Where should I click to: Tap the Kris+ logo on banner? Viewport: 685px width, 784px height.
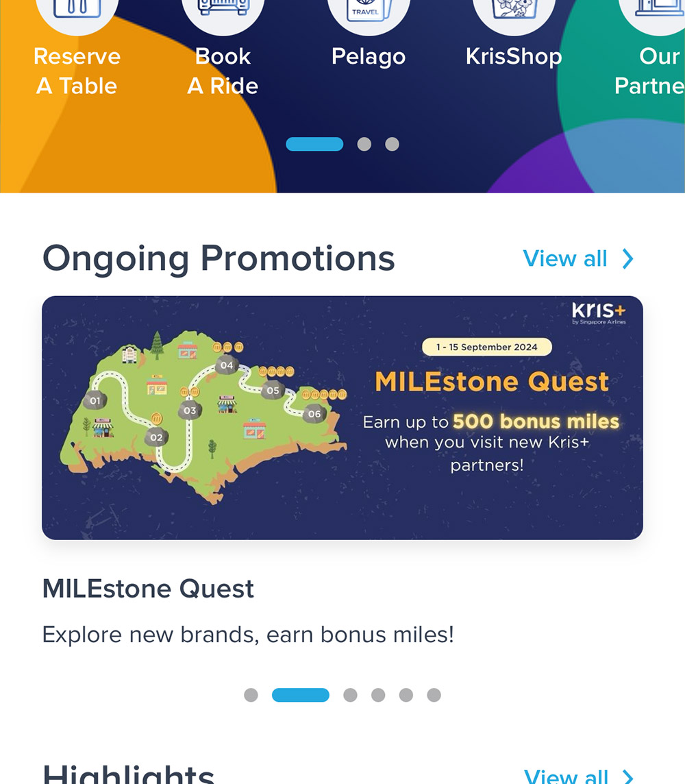[599, 313]
